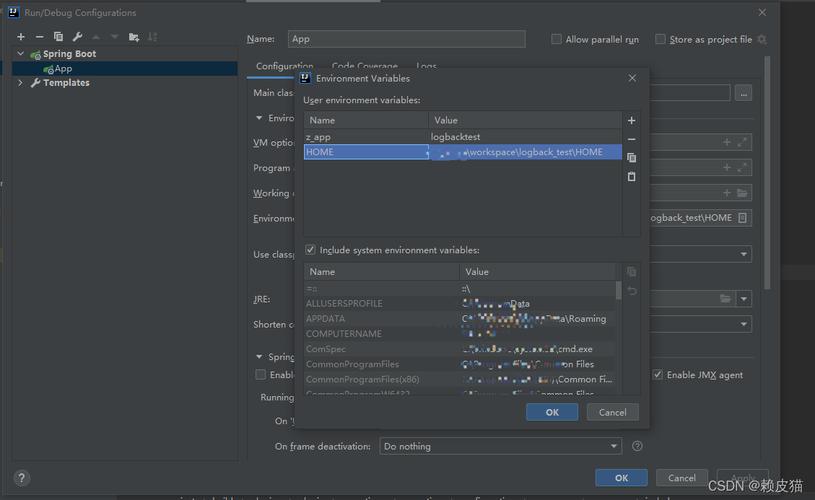This screenshot has width=815, height=500.
Task: Revert system environment variable change icon
Action: 632,291
